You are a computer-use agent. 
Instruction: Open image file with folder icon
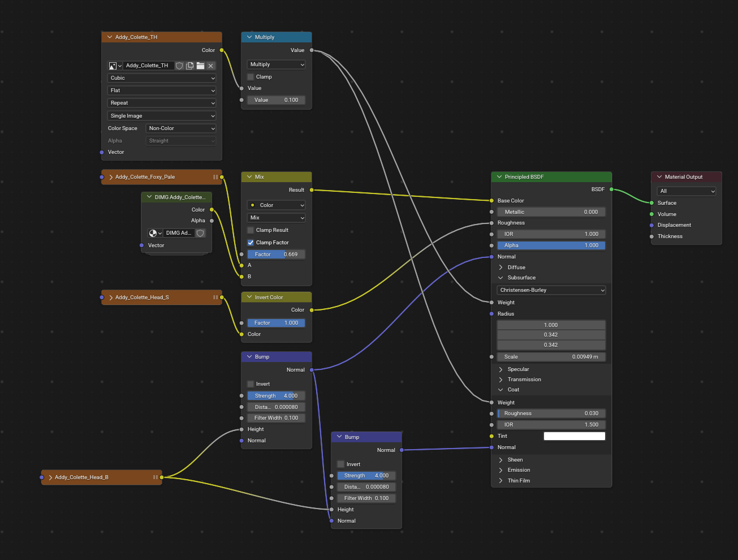point(200,66)
